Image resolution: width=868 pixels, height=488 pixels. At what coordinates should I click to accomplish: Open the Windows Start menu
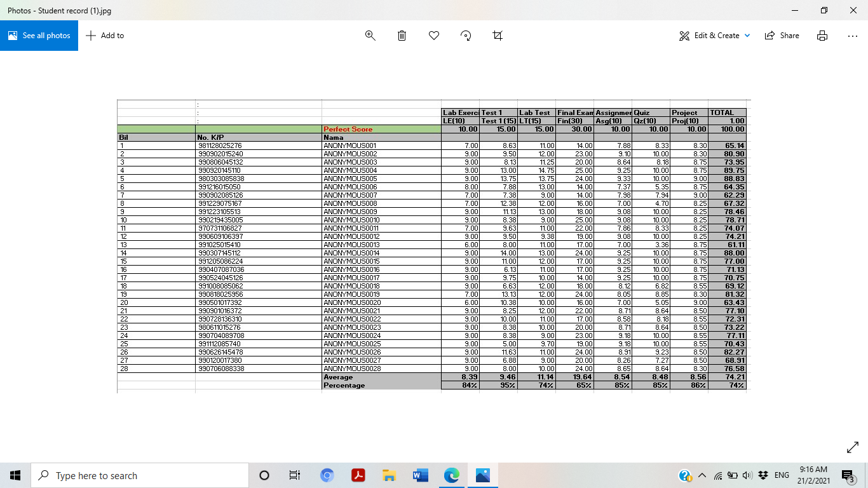pyautogui.click(x=15, y=475)
